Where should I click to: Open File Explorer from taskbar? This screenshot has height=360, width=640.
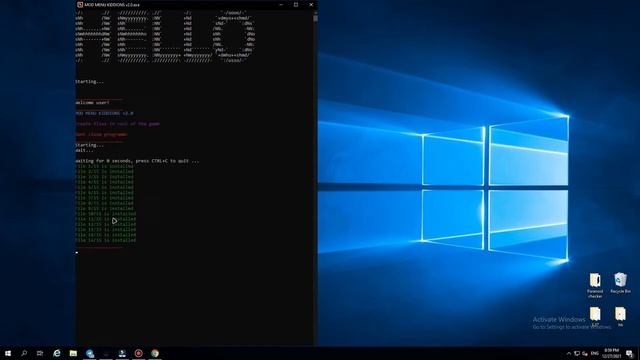click(x=73, y=353)
